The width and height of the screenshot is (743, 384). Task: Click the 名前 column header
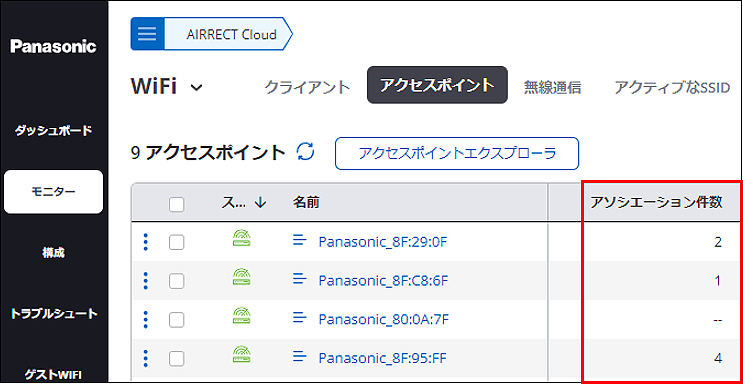point(306,203)
